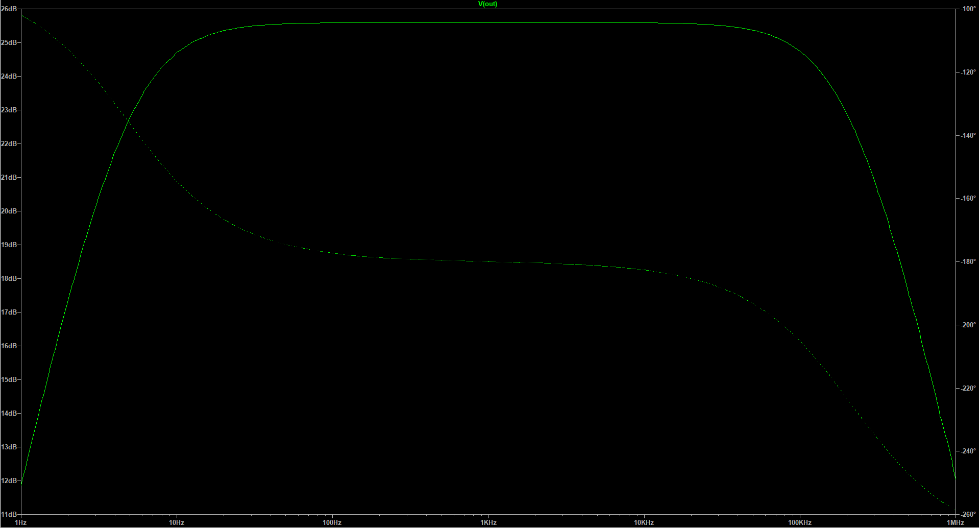Click the 20dB axis label

9,211
